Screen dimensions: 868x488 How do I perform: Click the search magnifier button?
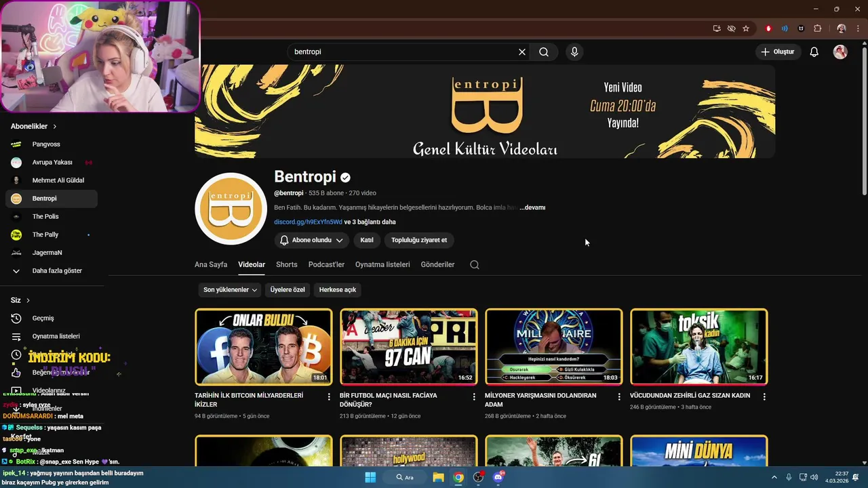click(544, 52)
